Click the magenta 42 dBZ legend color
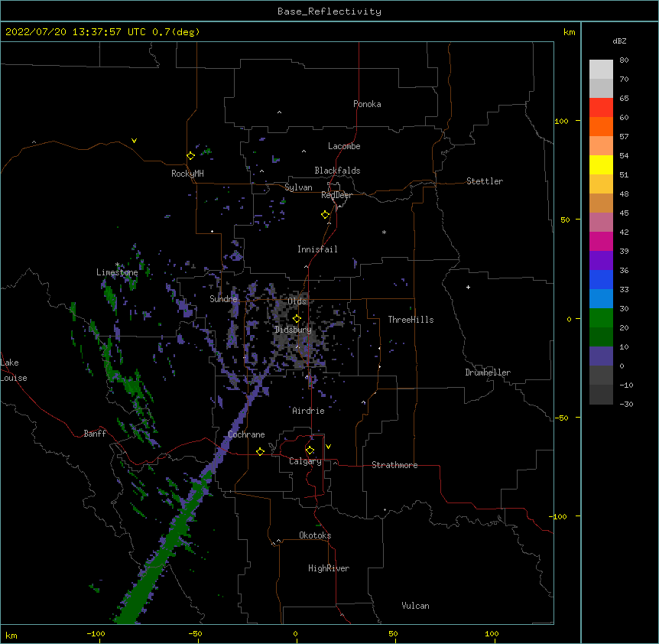The width and height of the screenshot is (659, 644). [601, 241]
